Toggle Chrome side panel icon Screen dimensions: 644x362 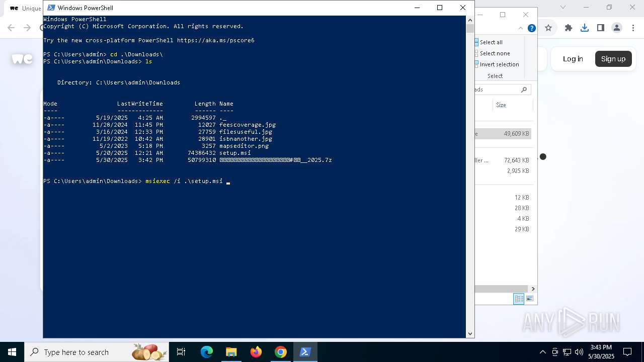[601, 28]
